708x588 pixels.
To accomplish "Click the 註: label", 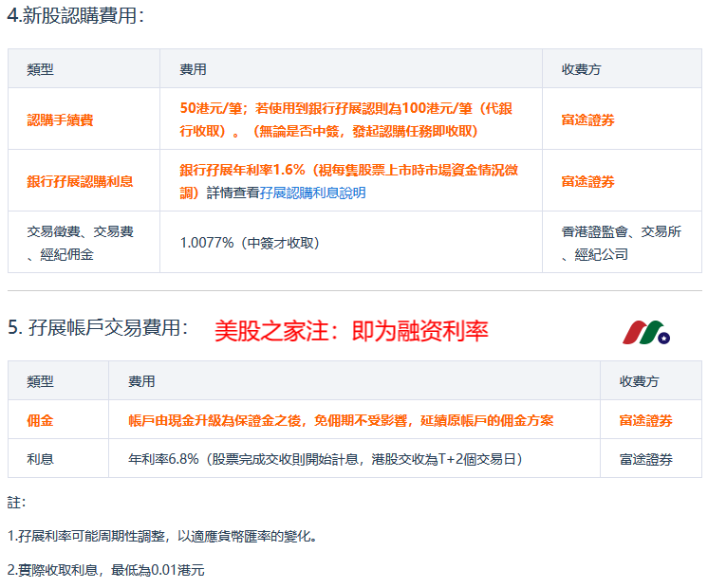I will 17,503.
